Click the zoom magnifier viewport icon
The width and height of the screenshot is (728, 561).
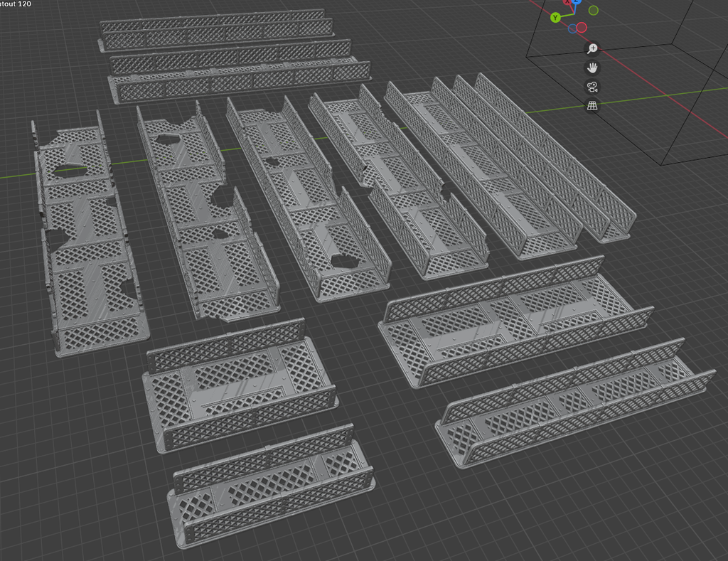[592, 48]
